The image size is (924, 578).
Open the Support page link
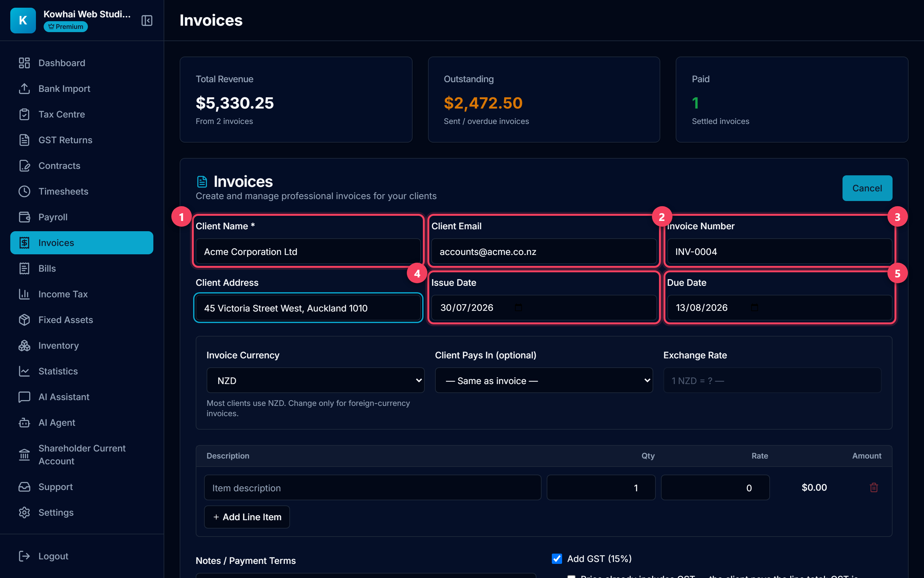[x=82, y=486]
